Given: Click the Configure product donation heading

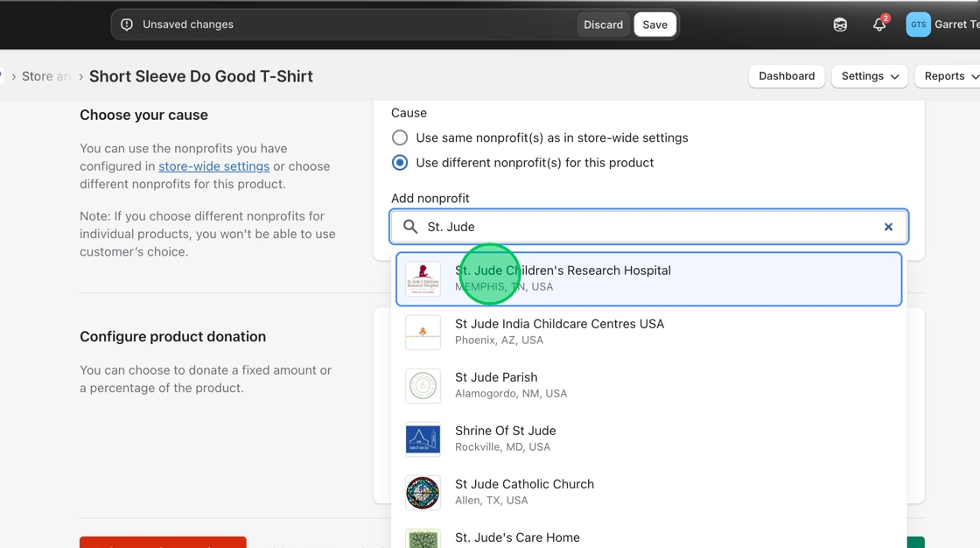Looking at the screenshot, I should 172,336.
